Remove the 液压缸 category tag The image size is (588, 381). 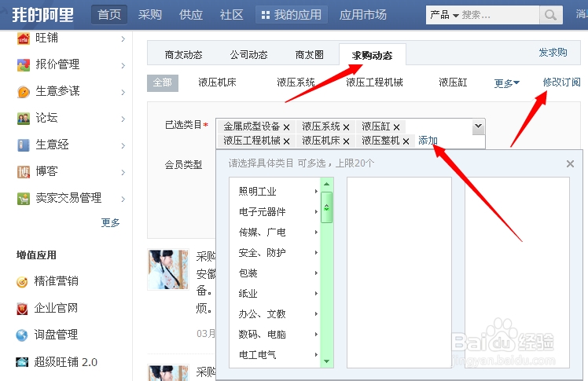396,127
